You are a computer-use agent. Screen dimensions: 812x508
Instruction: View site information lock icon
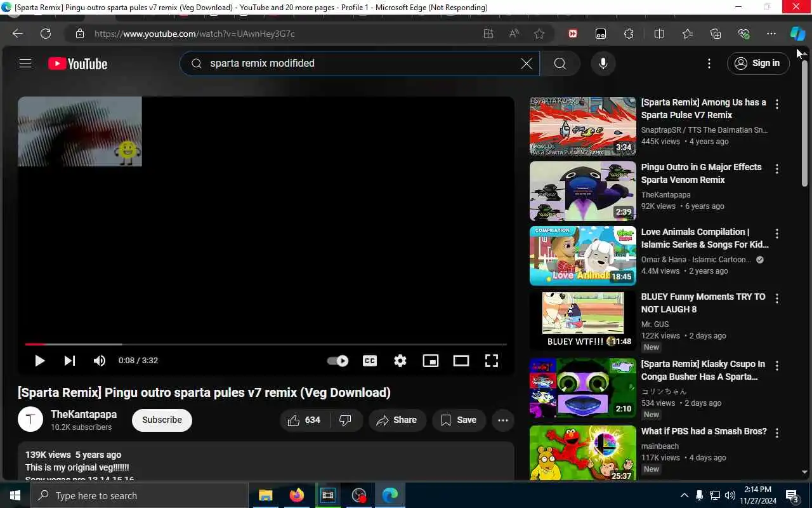[x=79, y=34]
